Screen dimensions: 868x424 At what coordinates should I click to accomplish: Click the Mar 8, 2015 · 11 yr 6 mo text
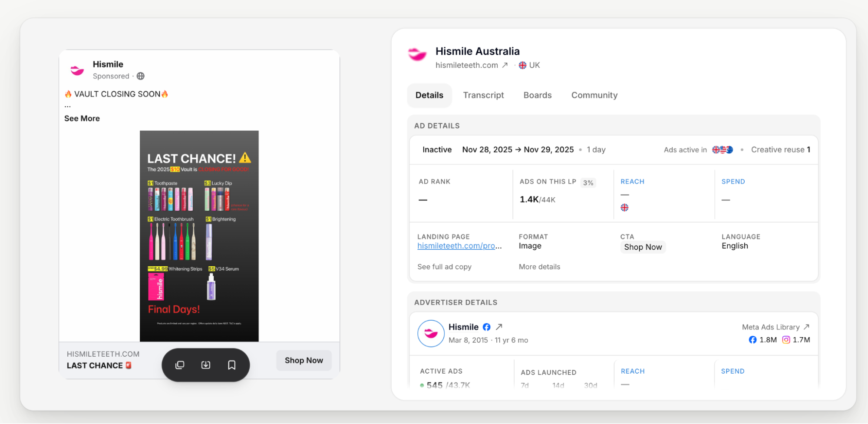tap(488, 340)
